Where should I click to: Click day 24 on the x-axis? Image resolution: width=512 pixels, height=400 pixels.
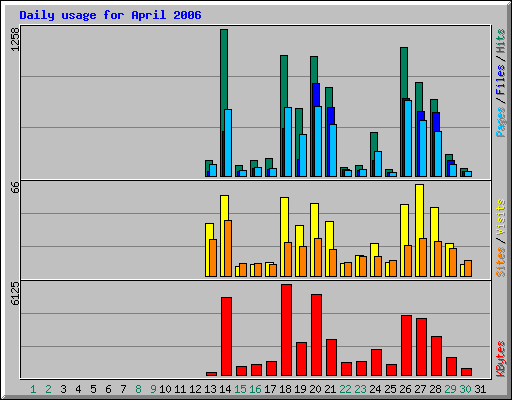pos(375,389)
